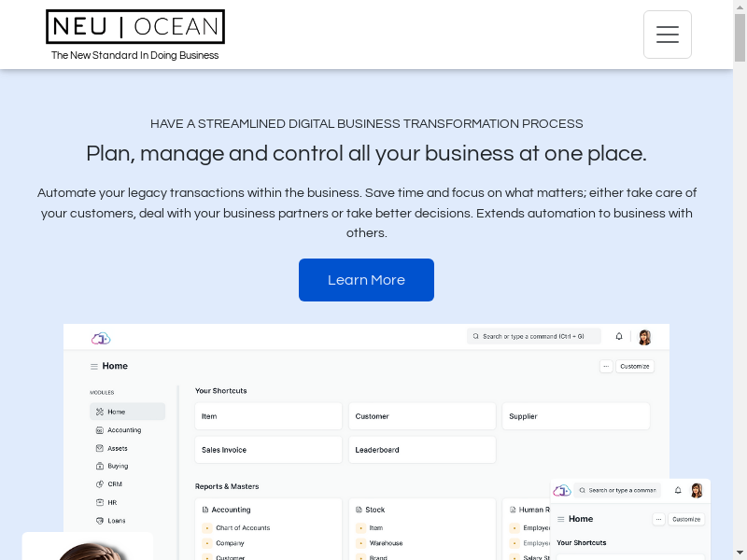
Task: Select the Home module in sidebar
Action: (127, 412)
